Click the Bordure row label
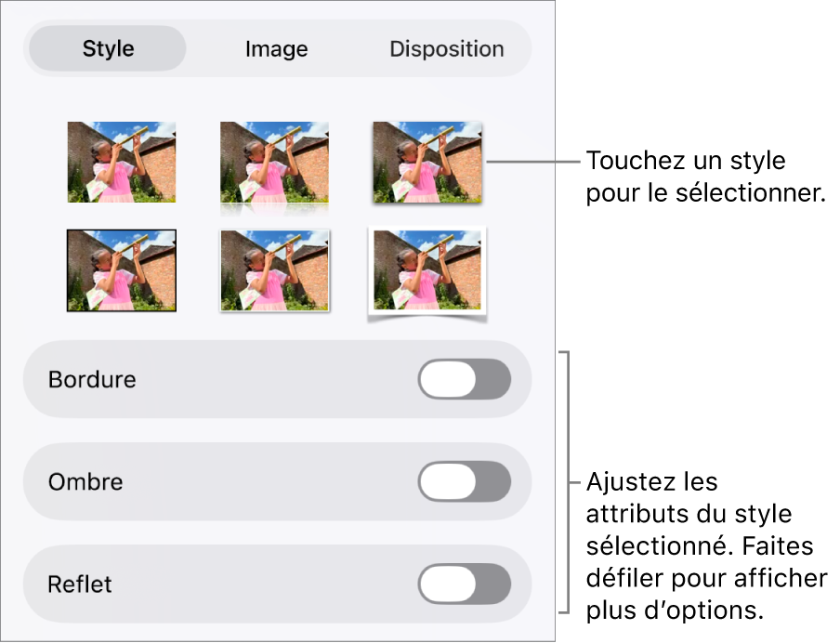Viewport: 840px width, 643px height. [x=91, y=379]
